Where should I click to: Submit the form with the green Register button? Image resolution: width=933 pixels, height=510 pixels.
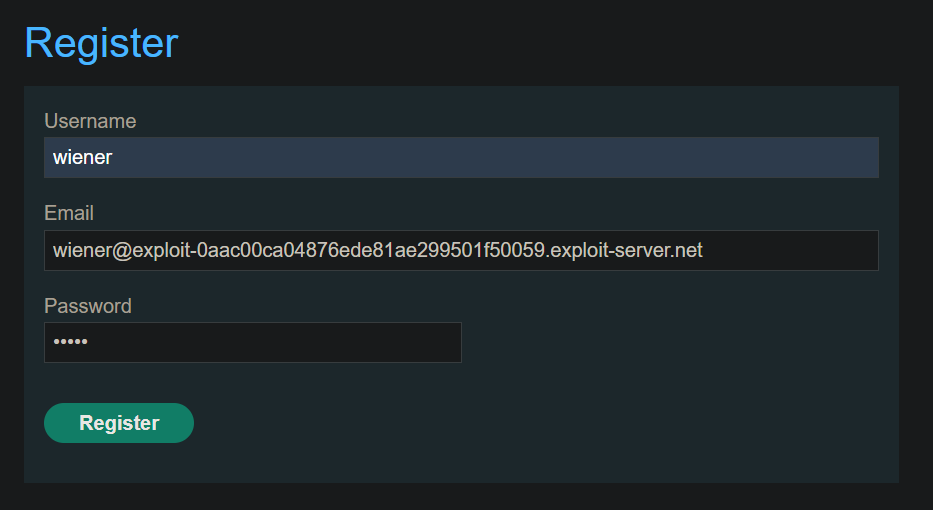(119, 423)
